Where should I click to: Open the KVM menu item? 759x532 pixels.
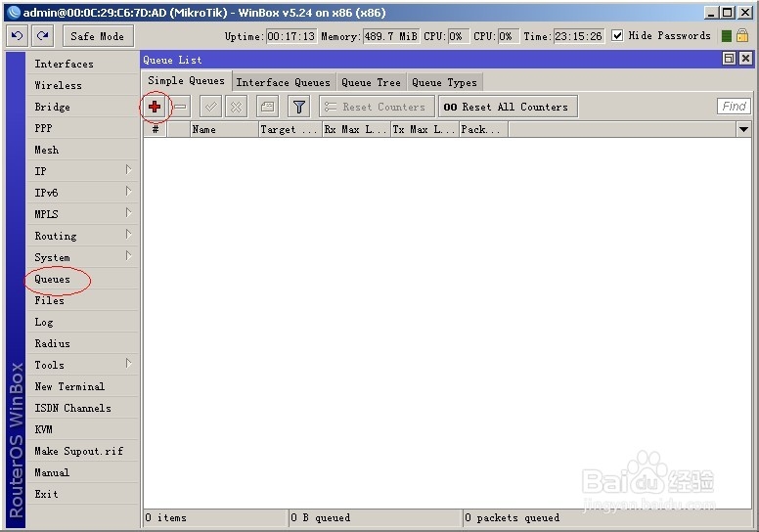(x=82, y=429)
